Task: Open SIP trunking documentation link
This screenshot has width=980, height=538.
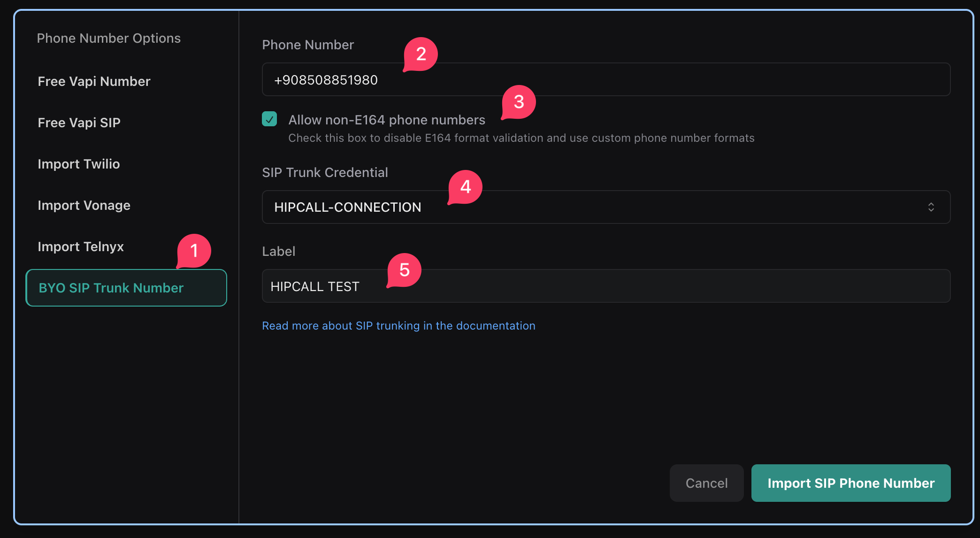Action: pos(398,326)
